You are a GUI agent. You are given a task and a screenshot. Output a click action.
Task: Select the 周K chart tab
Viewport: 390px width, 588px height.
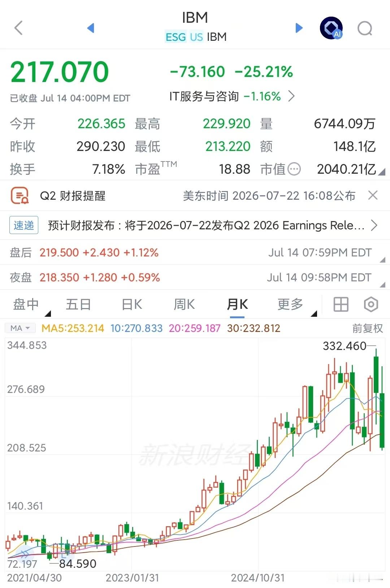tap(184, 304)
